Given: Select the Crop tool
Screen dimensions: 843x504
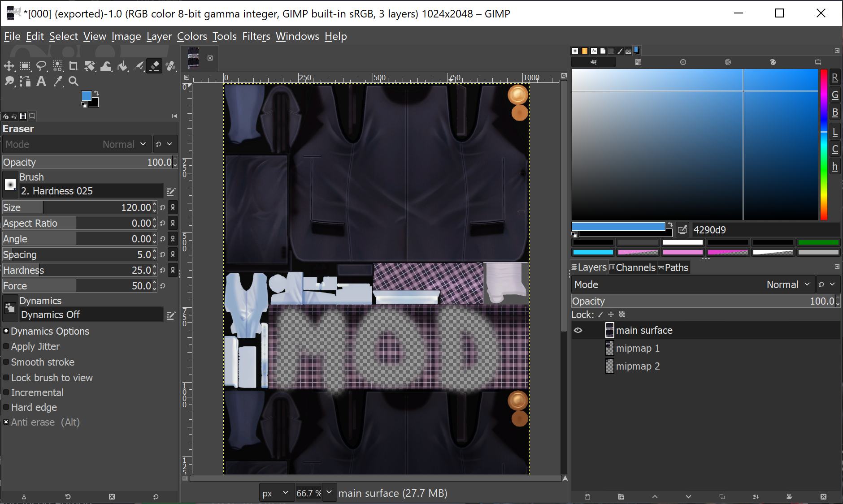Looking at the screenshot, I should tap(73, 66).
